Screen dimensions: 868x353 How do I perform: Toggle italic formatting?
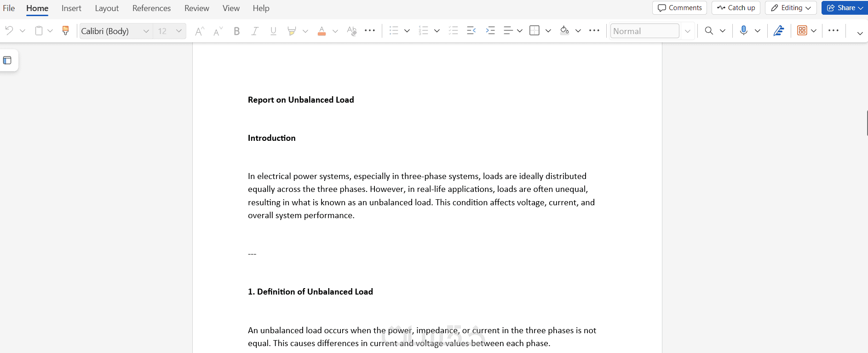coord(255,31)
